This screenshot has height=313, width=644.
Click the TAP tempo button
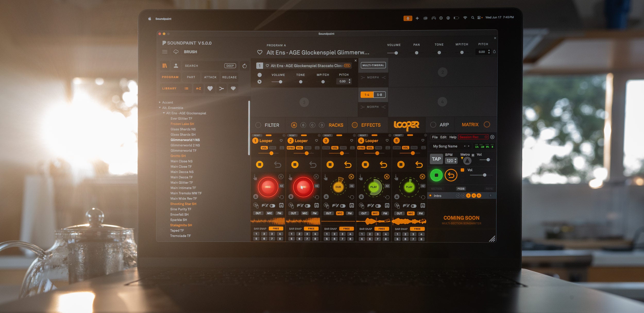436,159
